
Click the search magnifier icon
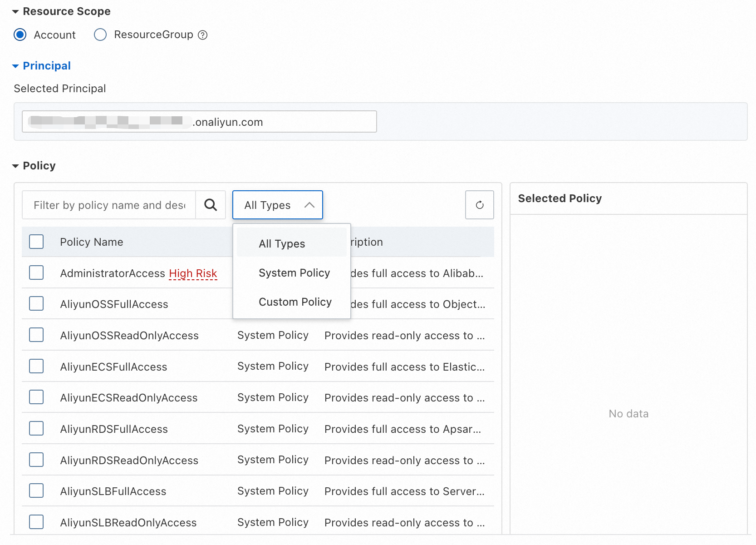pyautogui.click(x=211, y=205)
